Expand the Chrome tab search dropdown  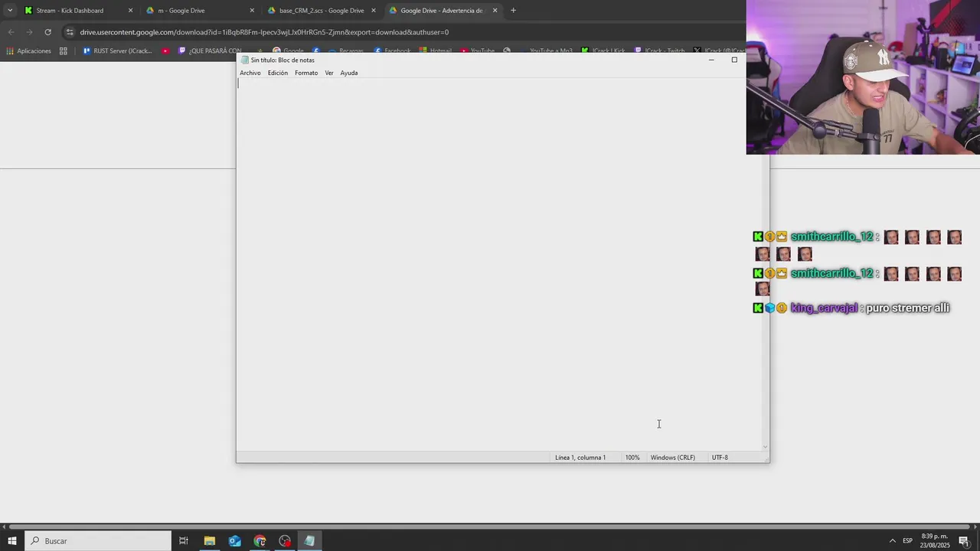pyautogui.click(x=9, y=11)
